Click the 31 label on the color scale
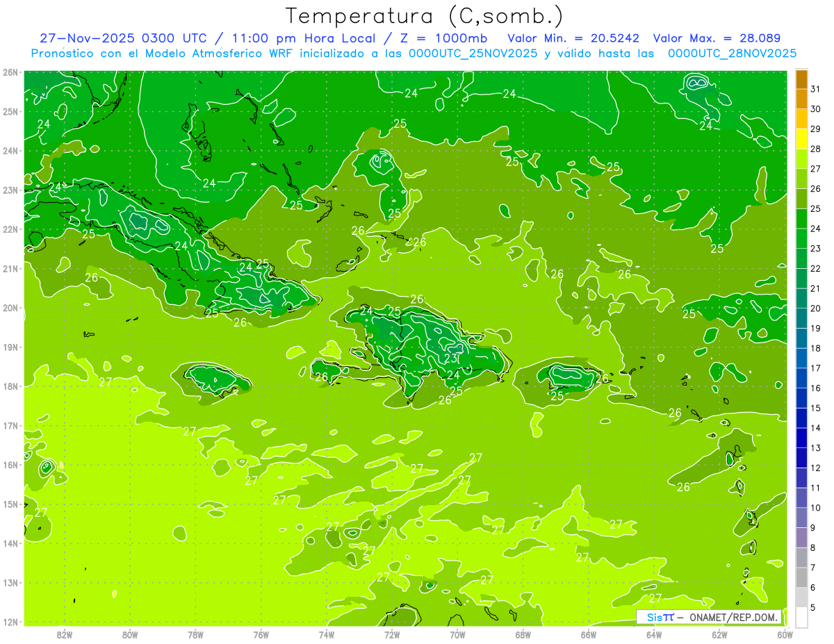Screen dimensions: 834x644 coord(816,90)
